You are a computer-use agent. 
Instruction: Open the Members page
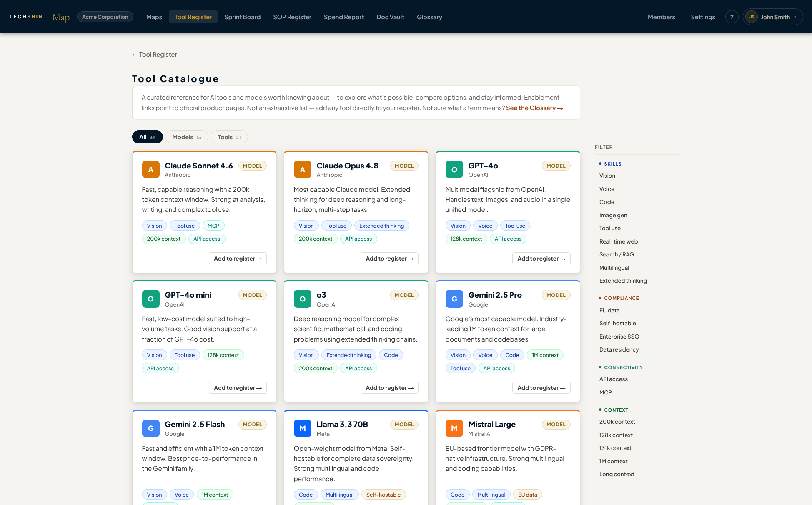pyautogui.click(x=661, y=17)
